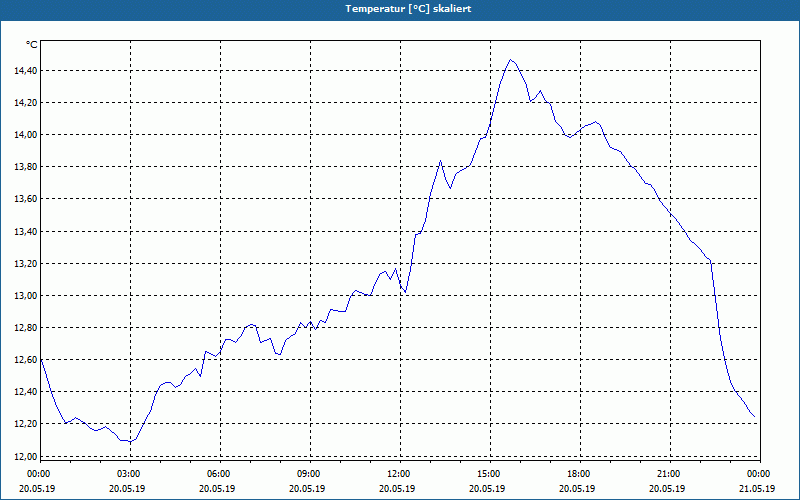Screen dimensions: 800x500
Task: Click the chart title 'Temperatur [°C] skaliert'
Action: (x=408, y=9)
